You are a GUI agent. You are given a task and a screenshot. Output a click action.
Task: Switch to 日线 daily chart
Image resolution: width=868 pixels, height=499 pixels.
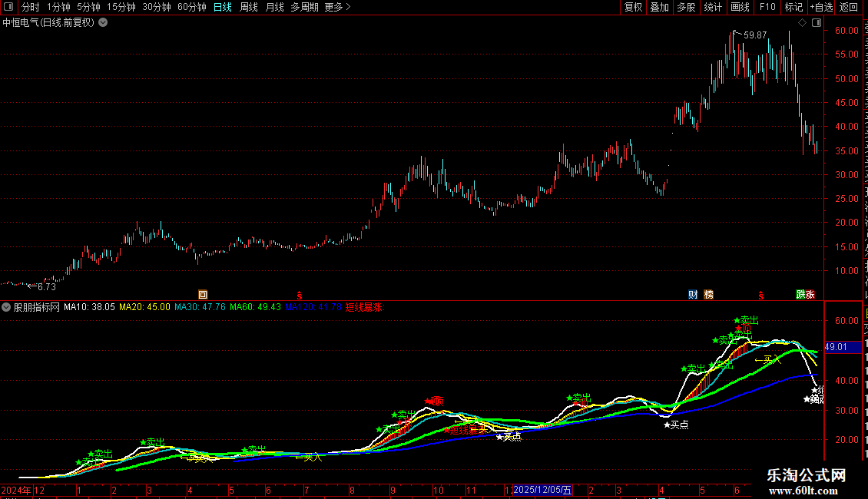(223, 7)
